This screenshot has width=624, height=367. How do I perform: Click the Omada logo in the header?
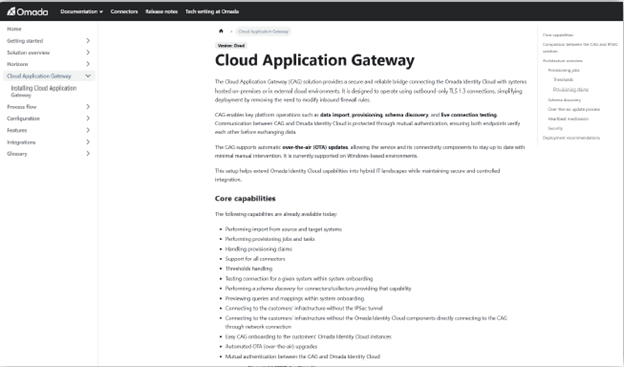pos(27,12)
